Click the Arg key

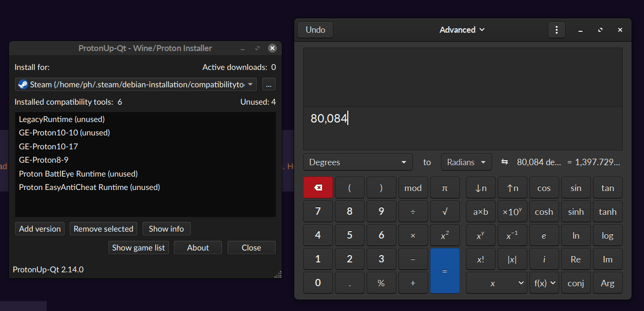[608, 283]
